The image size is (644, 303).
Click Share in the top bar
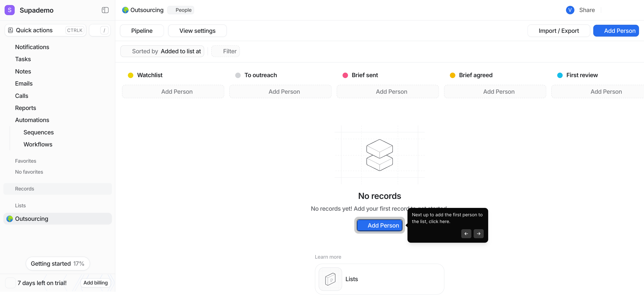(587, 10)
